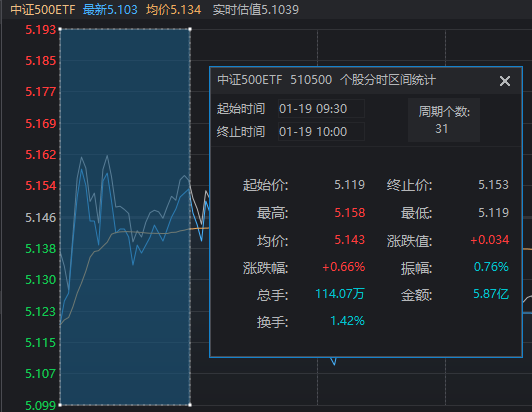Click the 总手 114.07万 volume value
This screenshot has width=532, height=412.
pos(340,294)
